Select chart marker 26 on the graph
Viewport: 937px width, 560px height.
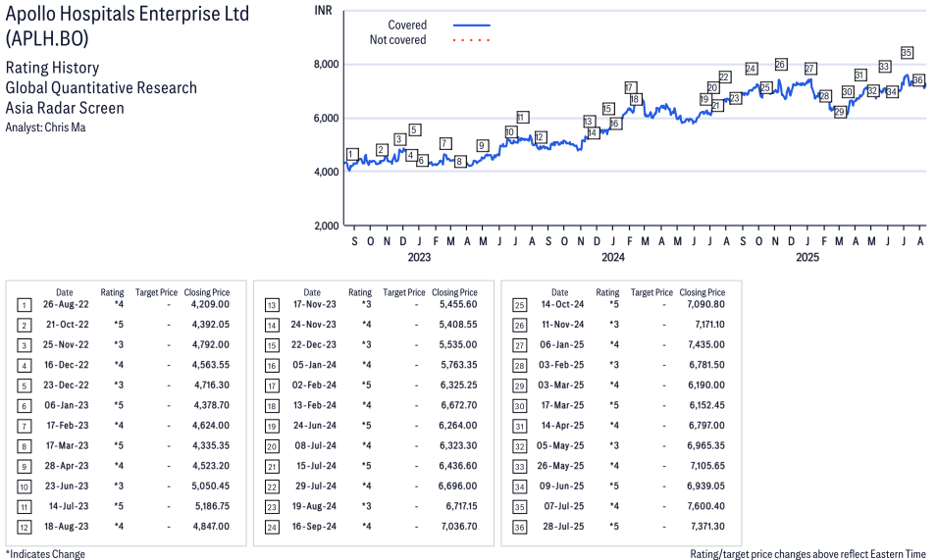[780, 65]
